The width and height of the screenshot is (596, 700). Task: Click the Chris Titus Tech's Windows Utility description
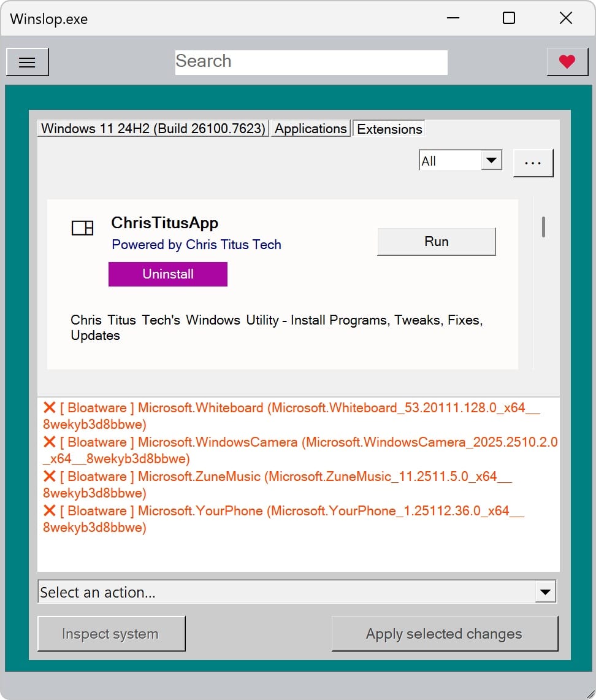277,328
